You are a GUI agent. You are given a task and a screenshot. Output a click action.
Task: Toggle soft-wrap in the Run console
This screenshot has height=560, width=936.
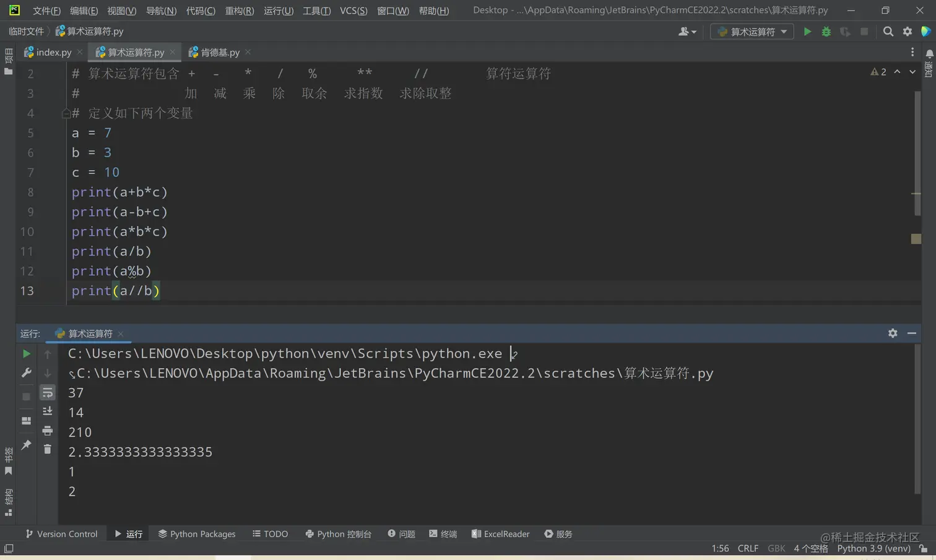click(x=48, y=393)
